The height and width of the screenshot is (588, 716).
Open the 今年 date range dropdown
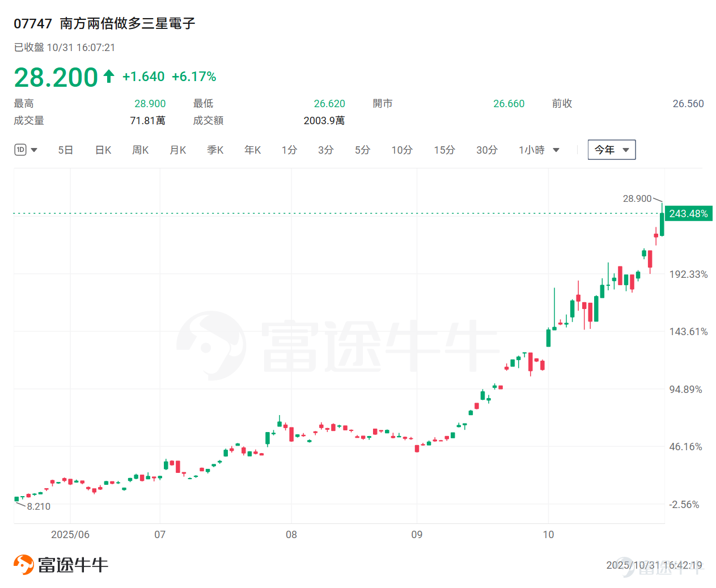612,150
